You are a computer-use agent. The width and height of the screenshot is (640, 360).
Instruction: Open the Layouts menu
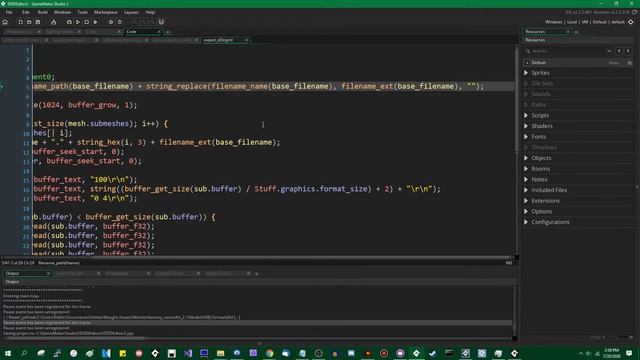point(131,12)
